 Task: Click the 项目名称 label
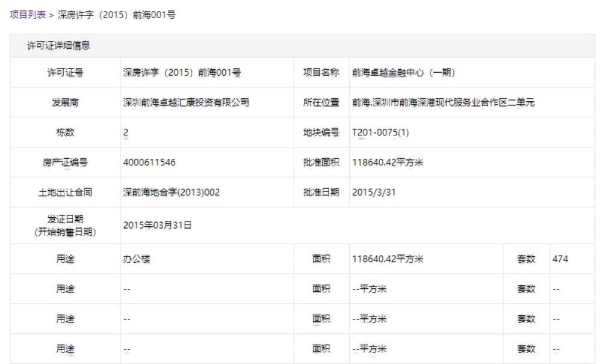point(321,72)
